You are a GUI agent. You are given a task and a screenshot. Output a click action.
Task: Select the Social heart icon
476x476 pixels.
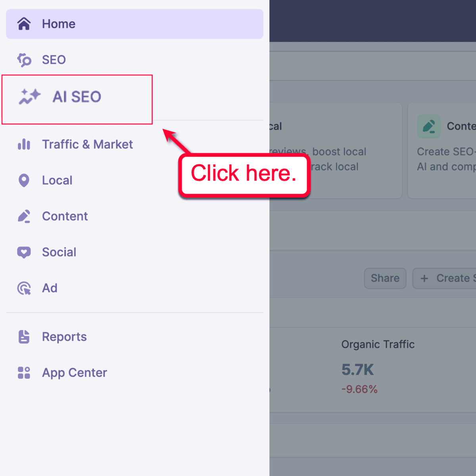click(24, 252)
